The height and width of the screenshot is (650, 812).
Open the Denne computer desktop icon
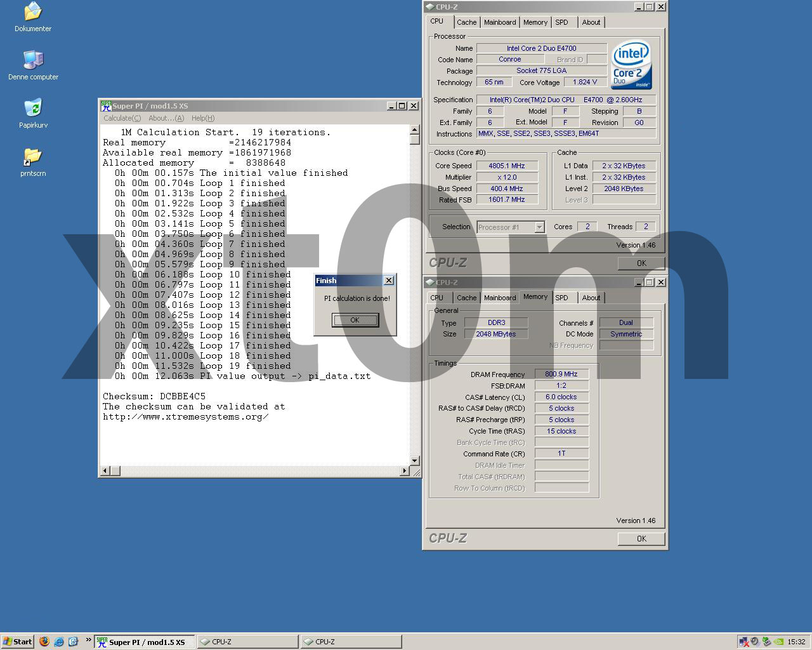tap(33, 60)
